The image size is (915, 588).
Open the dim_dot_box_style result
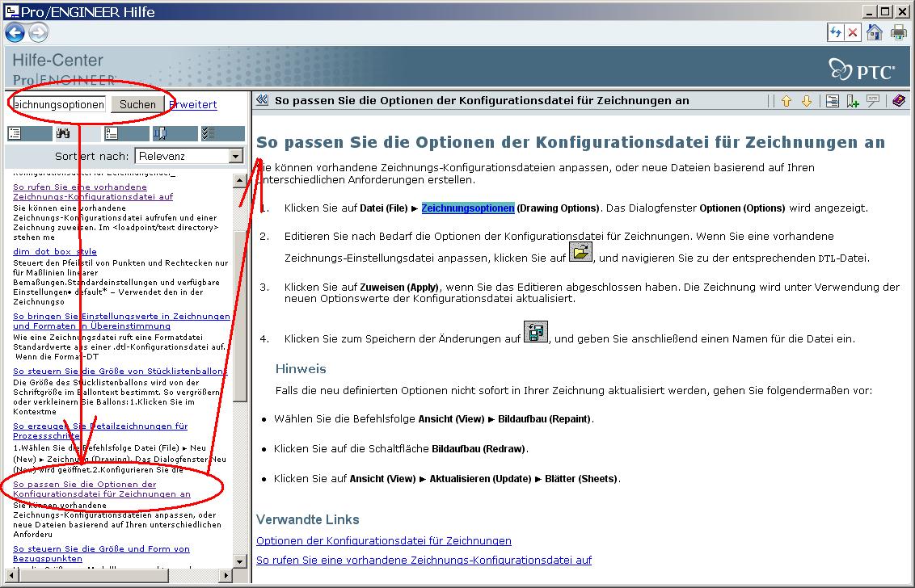(x=55, y=251)
